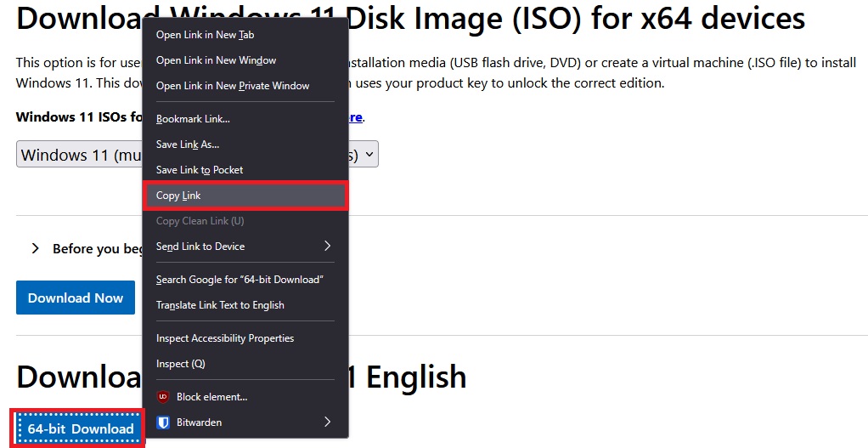
Task: Select Save Link to Pocket
Action: coord(200,170)
